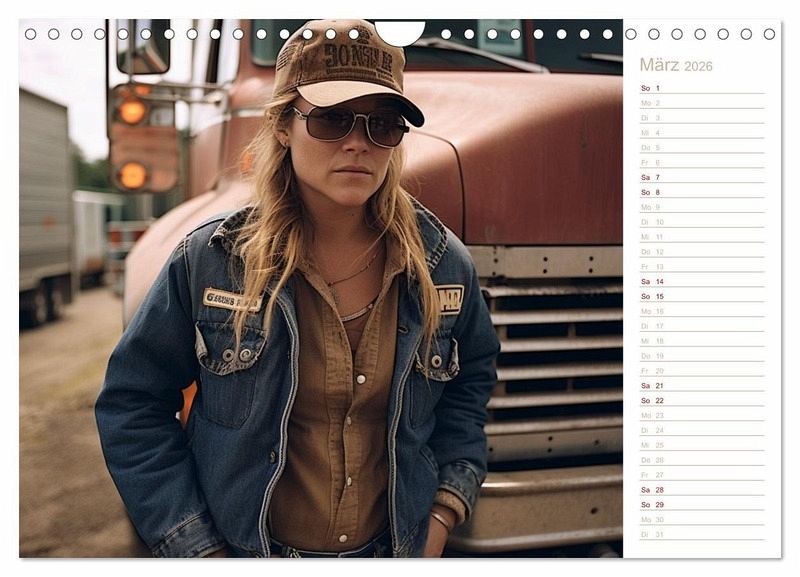Select the Sa 21 date row

(x=701, y=385)
